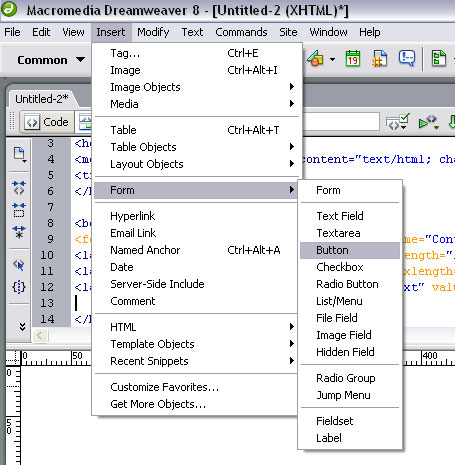Click the Select Parent Tag icon

coord(19,265)
